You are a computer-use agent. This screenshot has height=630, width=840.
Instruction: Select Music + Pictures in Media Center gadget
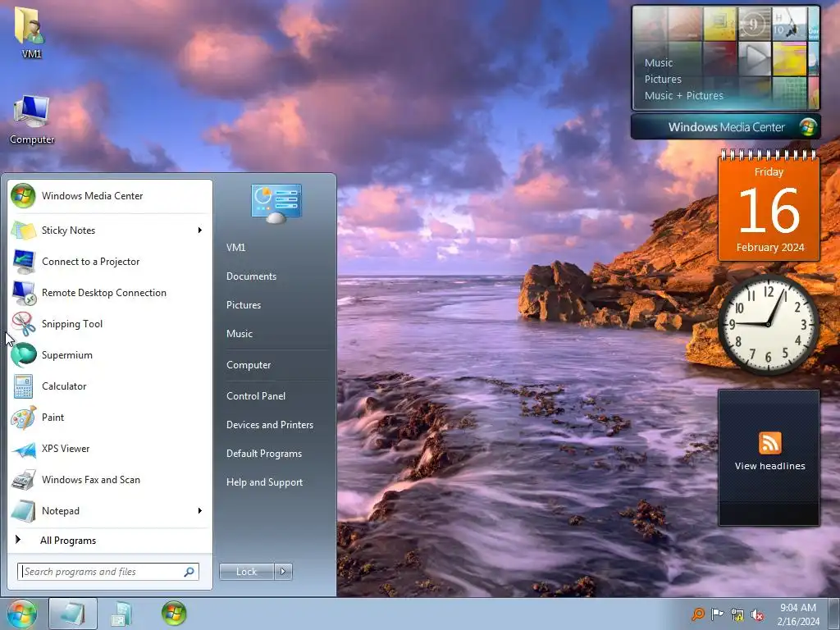[684, 96]
